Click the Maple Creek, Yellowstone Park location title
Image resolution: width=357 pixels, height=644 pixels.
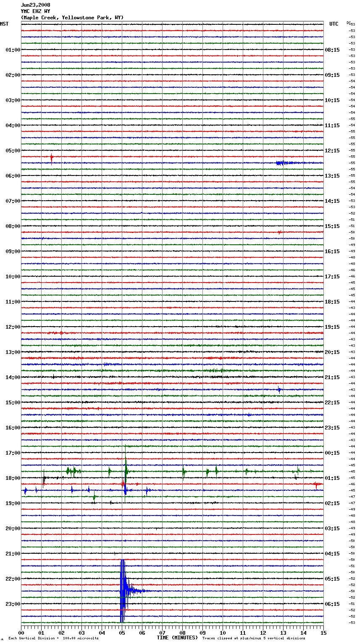[72, 18]
